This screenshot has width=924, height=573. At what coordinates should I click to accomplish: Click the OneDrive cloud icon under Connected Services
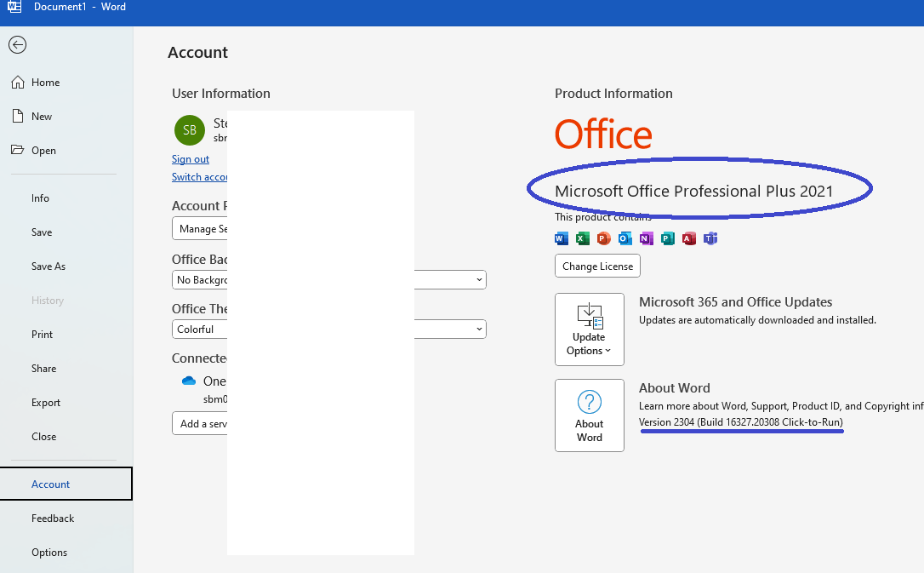189,381
